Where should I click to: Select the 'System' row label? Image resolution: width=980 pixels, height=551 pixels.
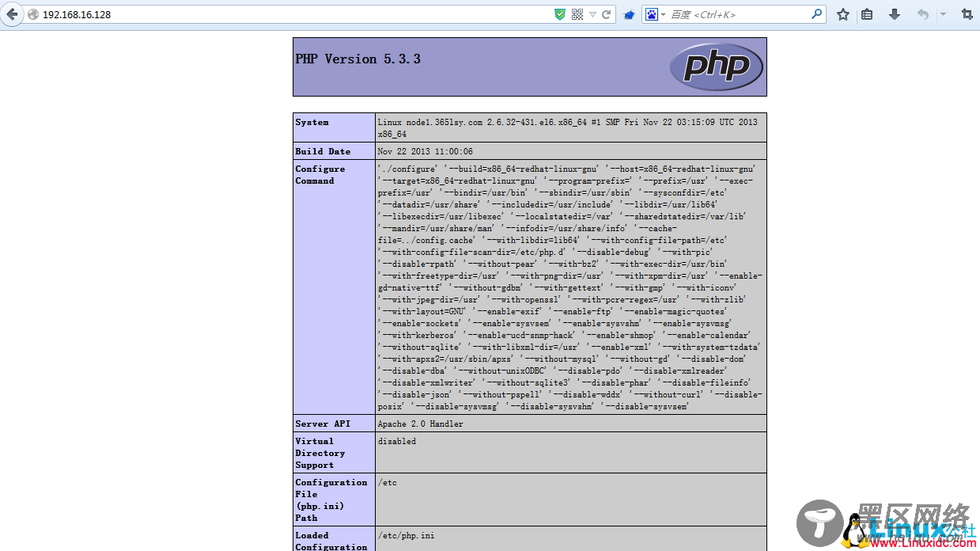[312, 122]
